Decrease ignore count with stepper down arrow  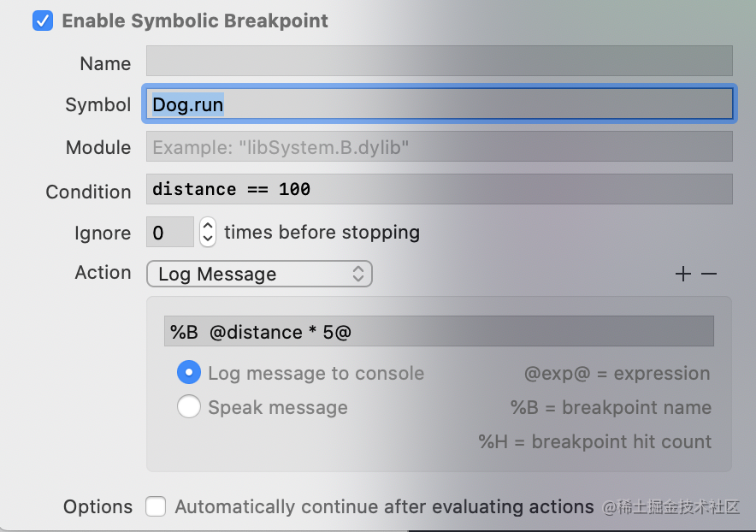(208, 239)
